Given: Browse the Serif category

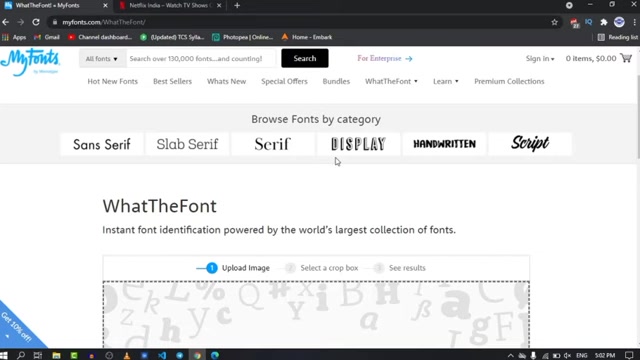Looking at the screenshot, I should 273,144.
